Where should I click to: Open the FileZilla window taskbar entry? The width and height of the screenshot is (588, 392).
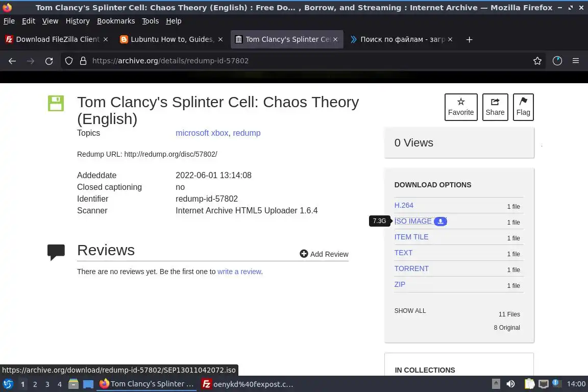click(248, 384)
